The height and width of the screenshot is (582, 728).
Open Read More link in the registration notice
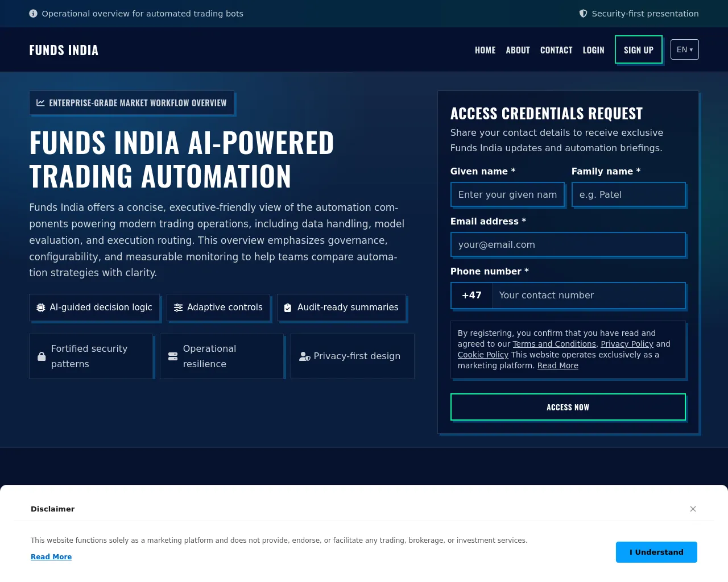[x=558, y=365]
